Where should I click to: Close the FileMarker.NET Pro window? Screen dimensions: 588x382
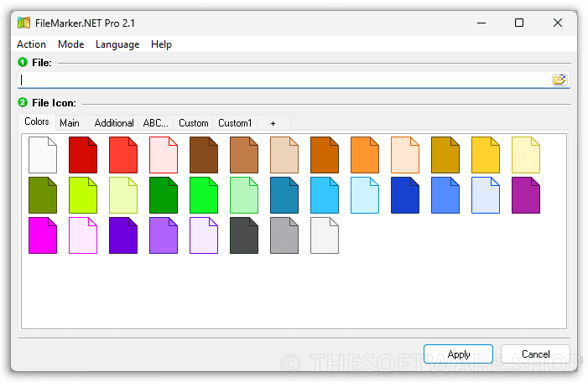[558, 23]
